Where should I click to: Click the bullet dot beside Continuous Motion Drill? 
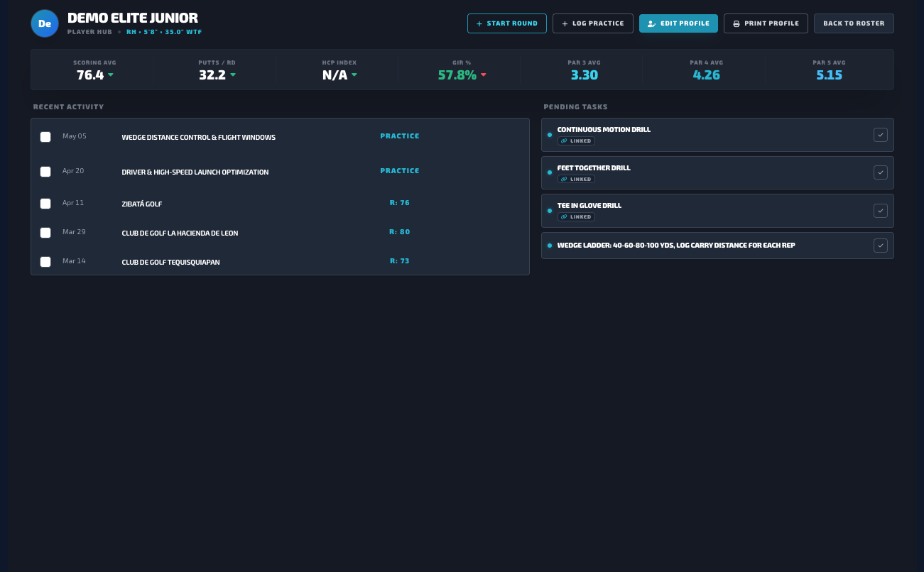point(550,135)
